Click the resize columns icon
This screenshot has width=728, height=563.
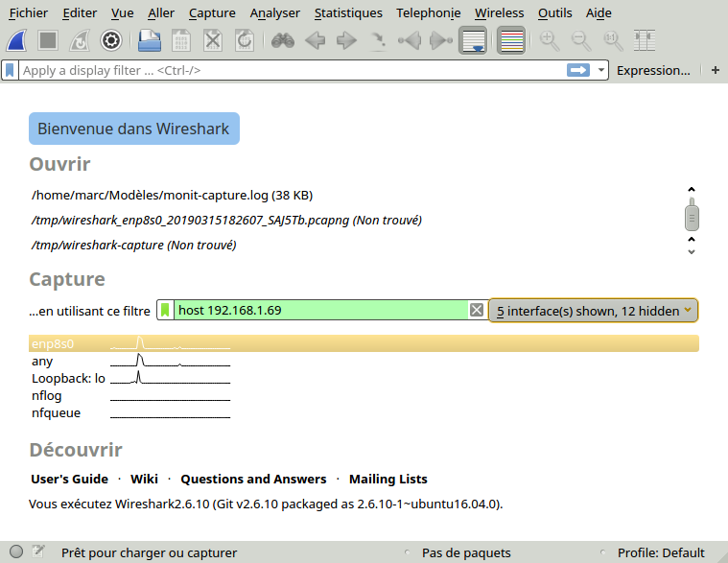645,40
